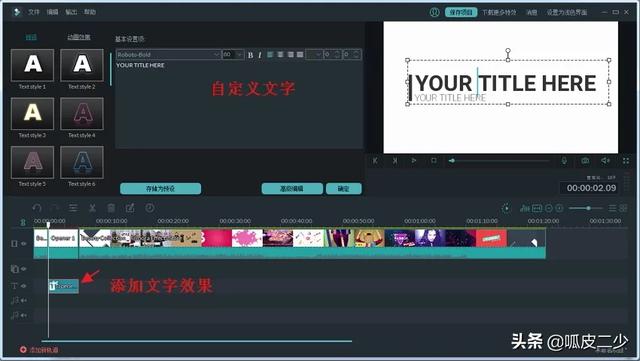Click the undo arrow in timeline toolbar
The width and height of the screenshot is (640, 361).
[x=37, y=208]
